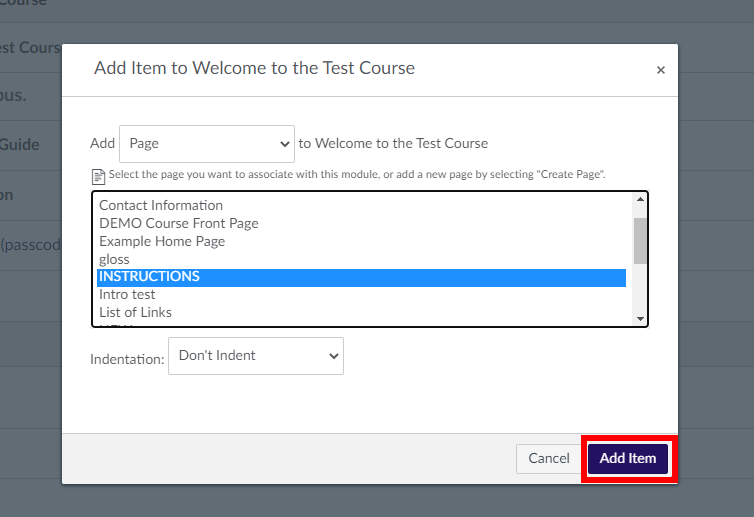Expand the Don't Indent dropdown
Screen dimensions: 754x517
256,356
